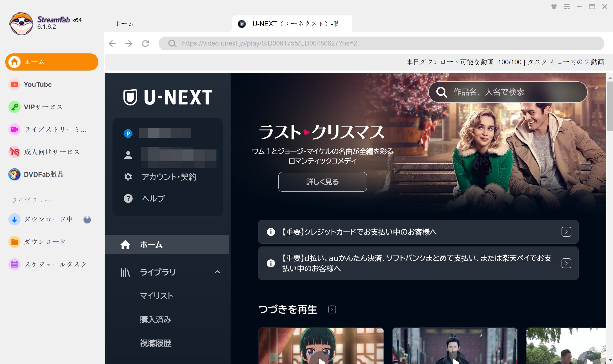Screen dimensions: 613x364
Task: Click the address bar search icon
Action: tap(172, 43)
